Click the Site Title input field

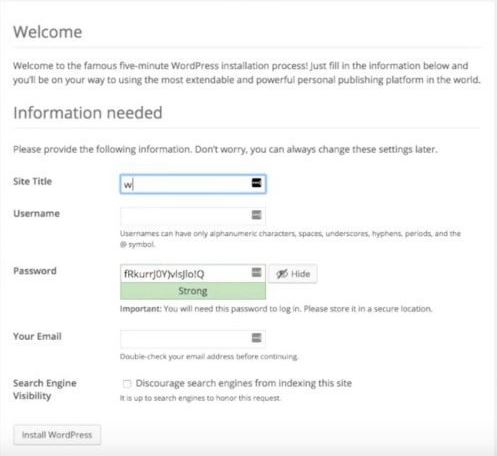pos(193,184)
